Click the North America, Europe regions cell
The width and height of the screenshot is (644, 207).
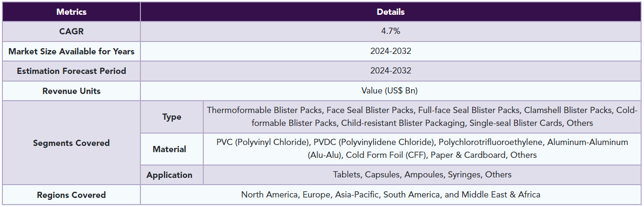tap(391, 195)
